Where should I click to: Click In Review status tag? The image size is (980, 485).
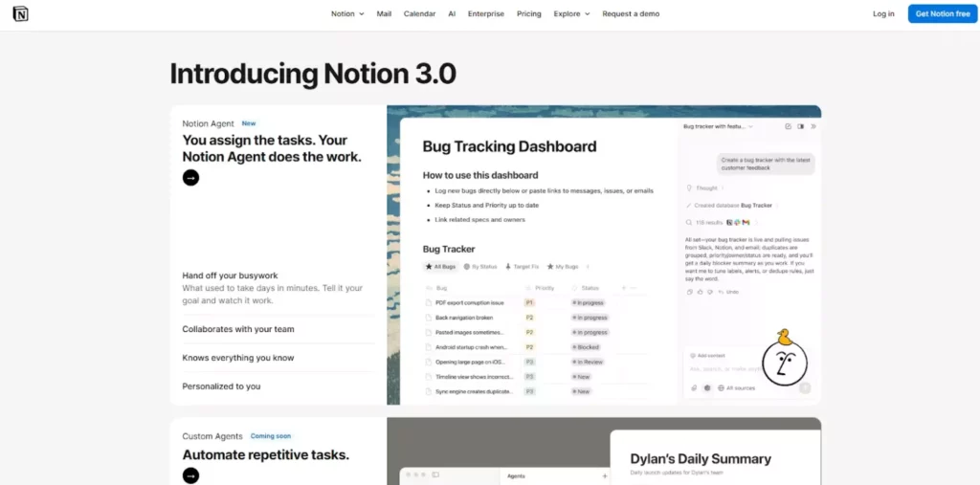[x=588, y=362]
